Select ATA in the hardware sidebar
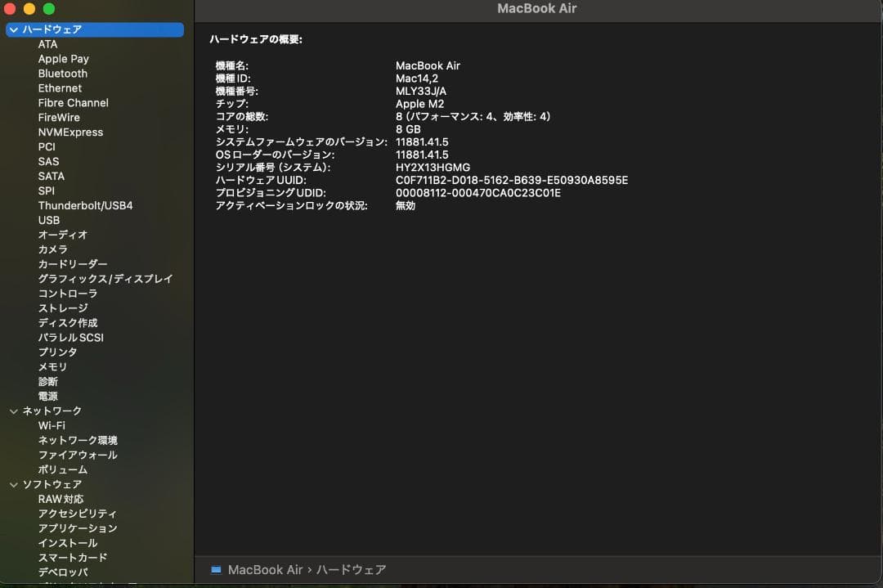 [x=48, y=43]
